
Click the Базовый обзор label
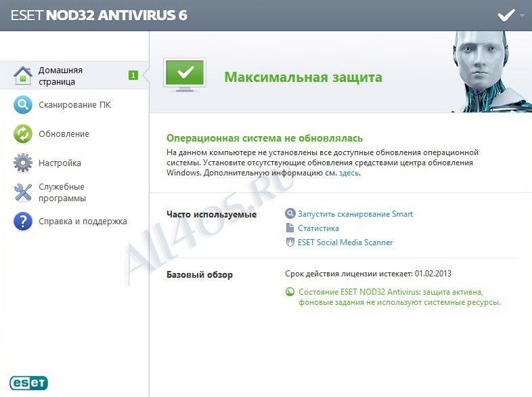click(x=200, y=275)
